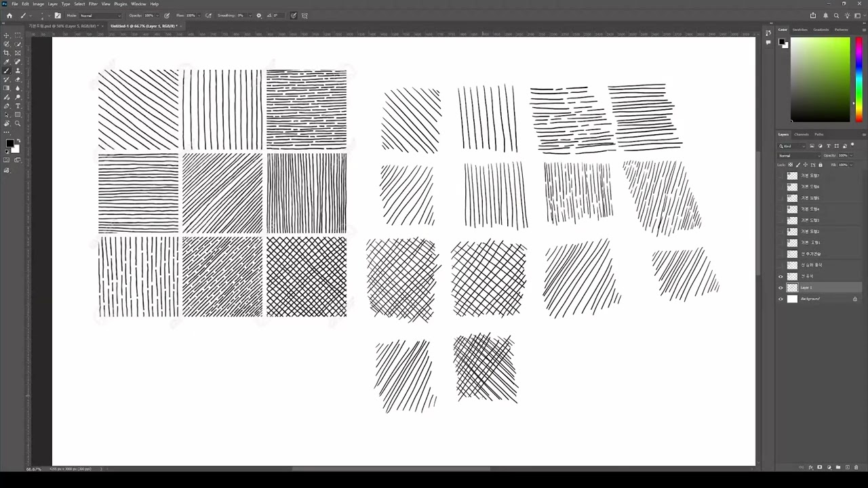Show the 기본 도형7 layer
Image resolution: width=868 pixels, height=488 pixels.
[x=781, y=176]
